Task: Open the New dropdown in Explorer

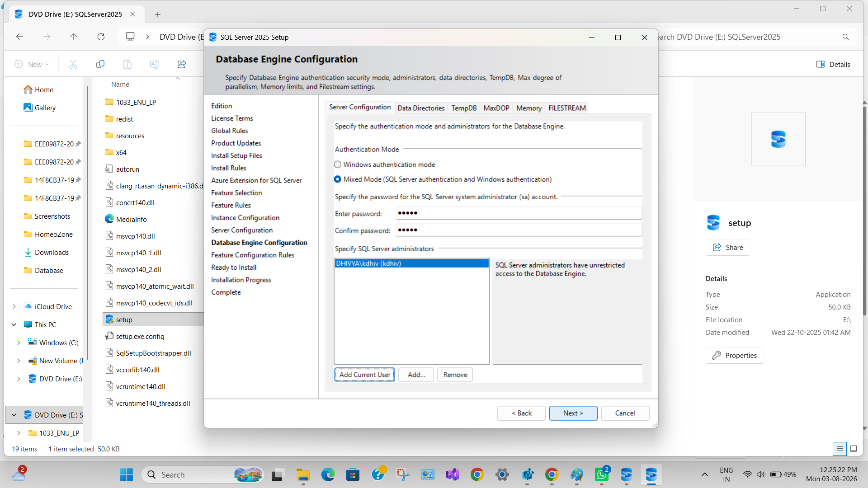Action: tap(32, 64)
